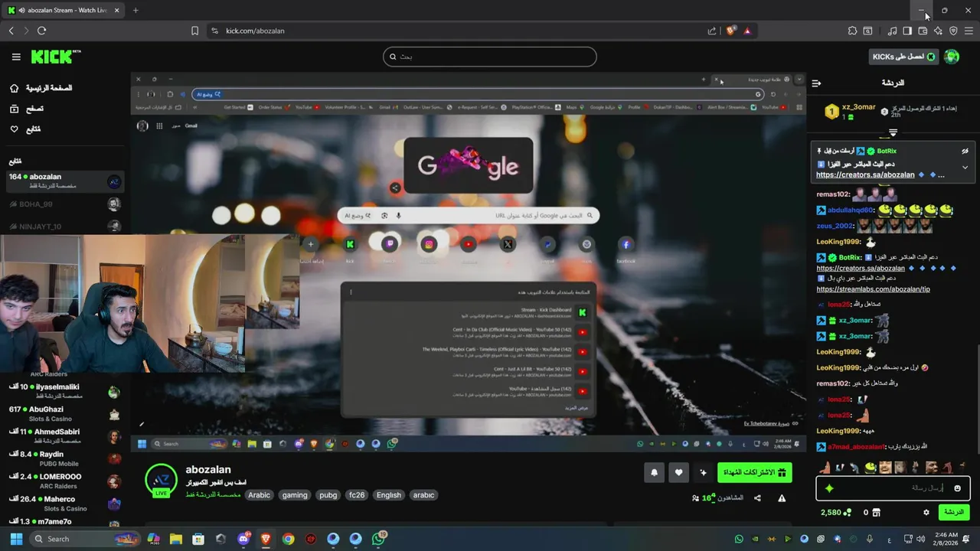Go back in Brave browser

(11, 31)
